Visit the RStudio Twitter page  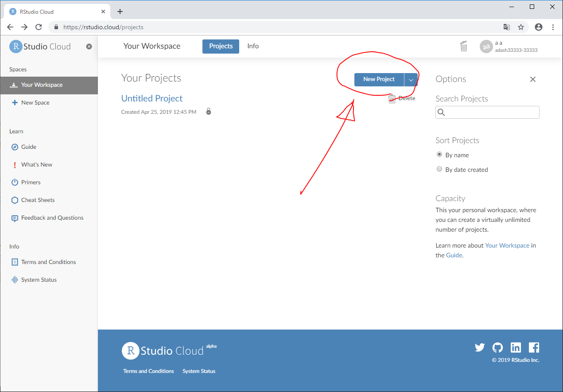(x=480, y=348)
